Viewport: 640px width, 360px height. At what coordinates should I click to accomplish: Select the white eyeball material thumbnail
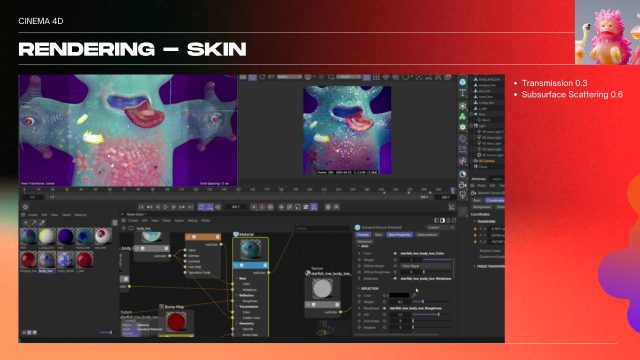click(x=102, y=236)
